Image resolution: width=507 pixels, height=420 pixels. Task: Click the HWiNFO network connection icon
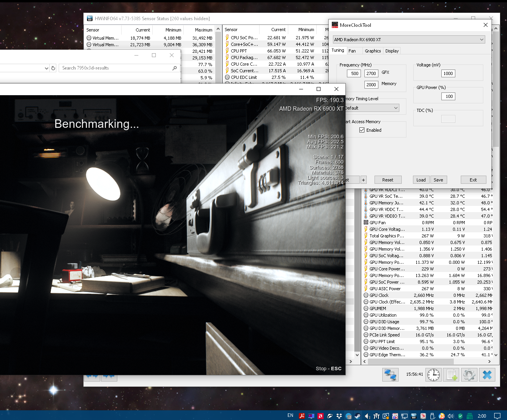click(x=391, y=375)
